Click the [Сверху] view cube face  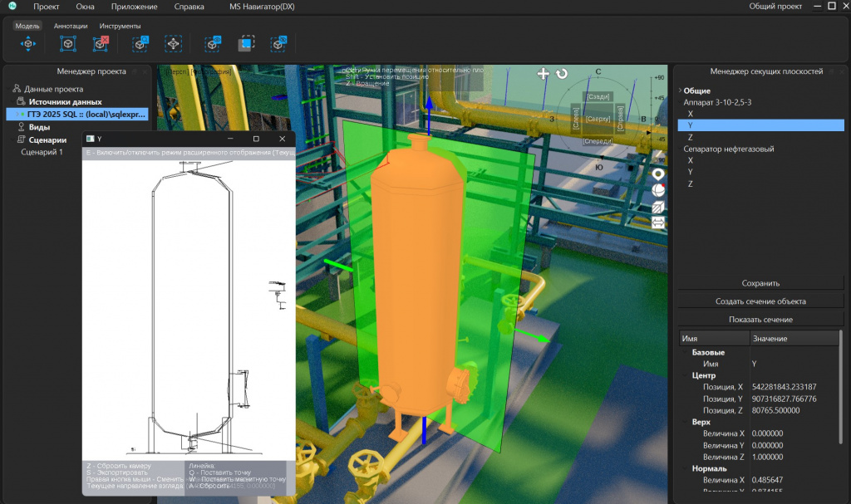(x=598, y=119)
